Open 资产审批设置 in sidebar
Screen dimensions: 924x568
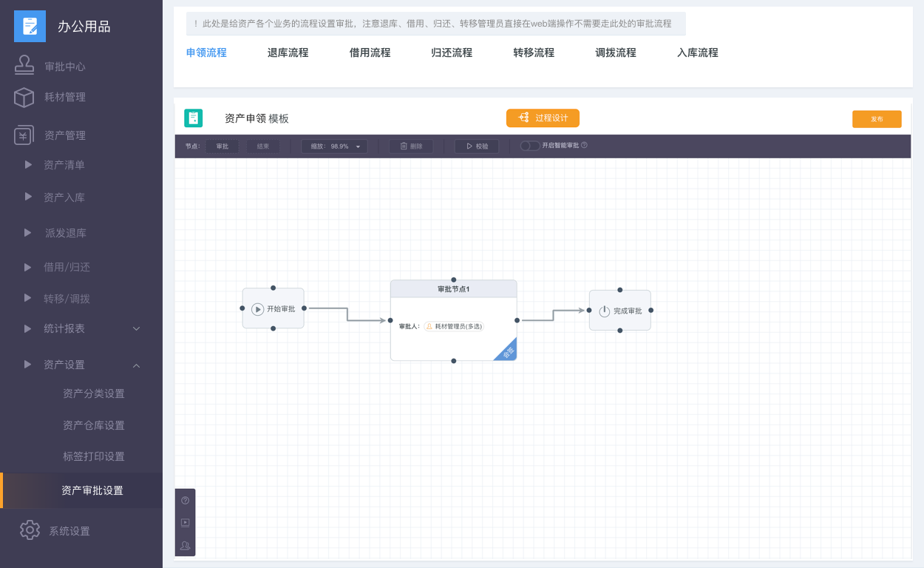[81, 490]
